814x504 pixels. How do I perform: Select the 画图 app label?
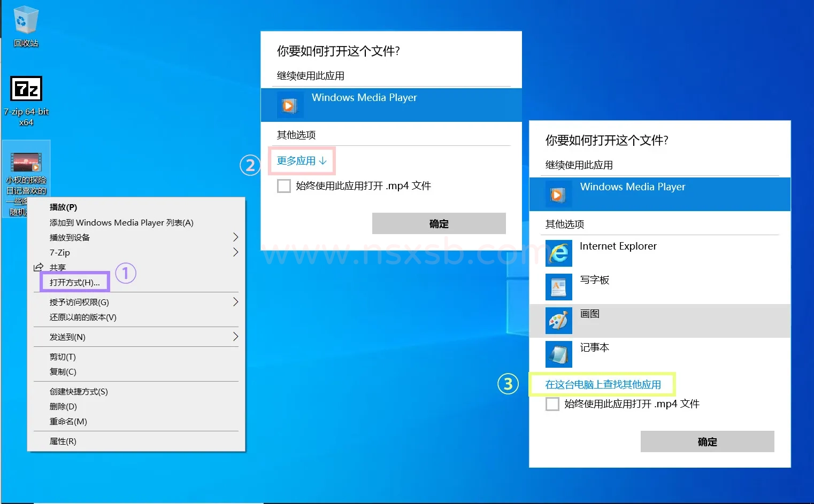(590, 314)
